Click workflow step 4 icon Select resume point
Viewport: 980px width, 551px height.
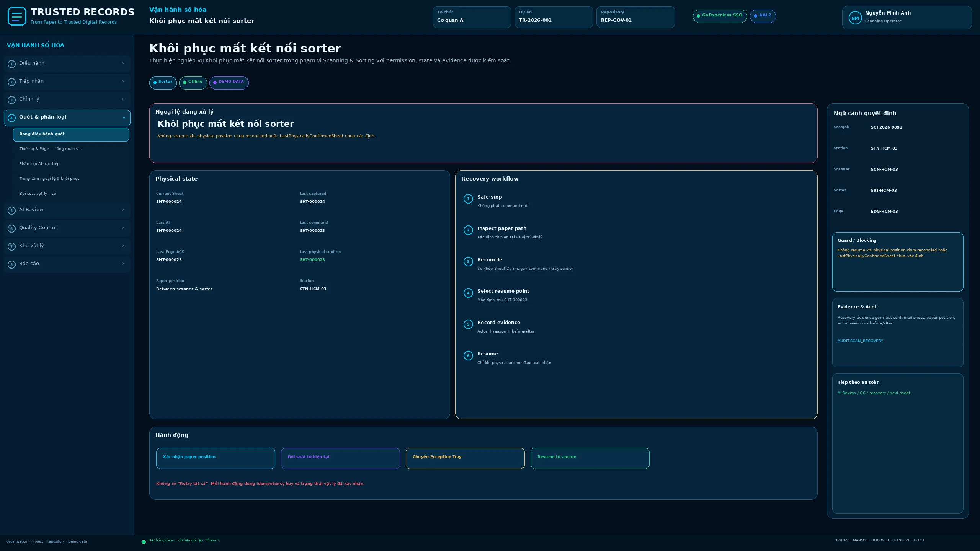(468, 293)
